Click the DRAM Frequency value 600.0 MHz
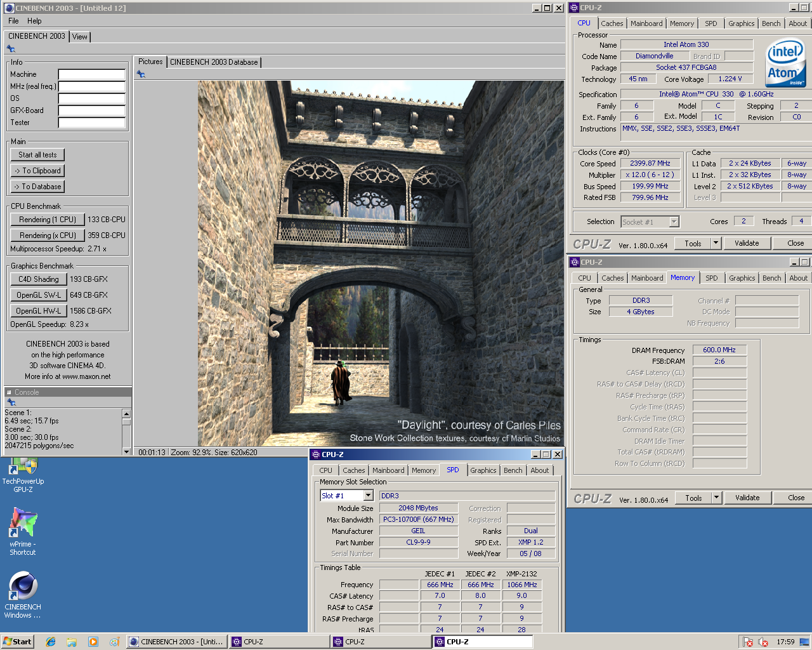The width and height of the screenshot is (812, 650). click(719, 350)
